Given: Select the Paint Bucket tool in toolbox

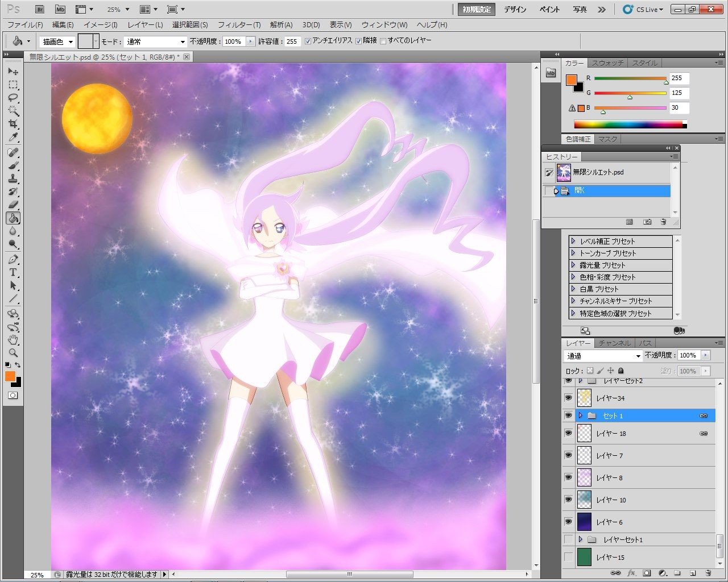Looking at the screenshot, I should click(x=13, y=218).
